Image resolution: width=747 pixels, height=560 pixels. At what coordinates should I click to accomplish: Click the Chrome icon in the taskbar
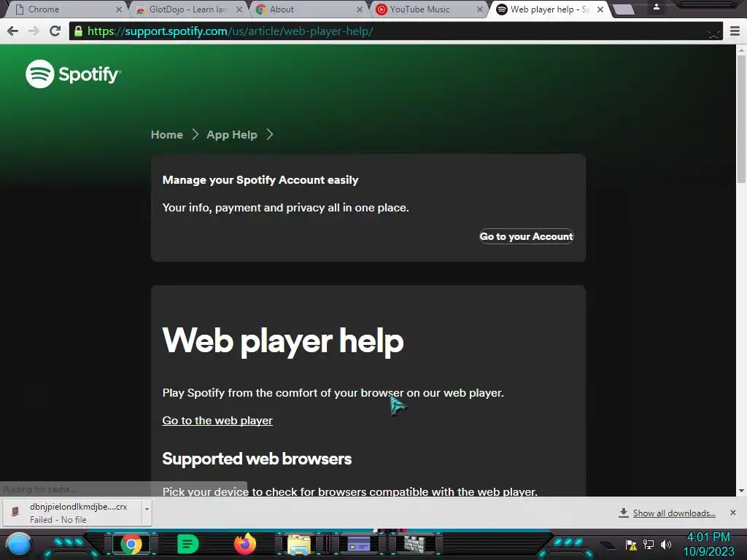(131, 544)
